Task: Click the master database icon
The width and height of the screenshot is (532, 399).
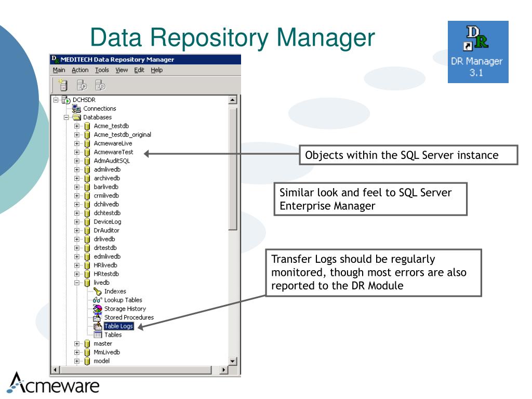Action: [87, 344]
